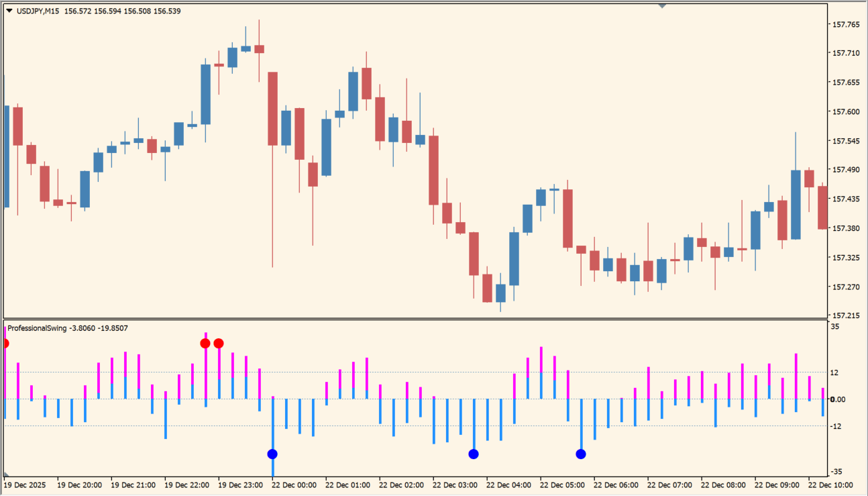
Task: Click the chart shift marker triangle at top
Action: tap(662, 6)
